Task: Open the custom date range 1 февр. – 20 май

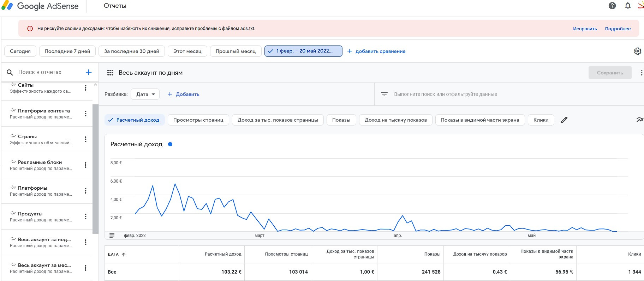Action: [303, 51]
